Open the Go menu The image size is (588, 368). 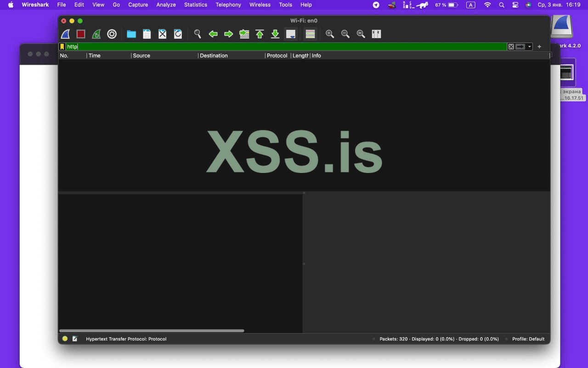click(116, 5)
